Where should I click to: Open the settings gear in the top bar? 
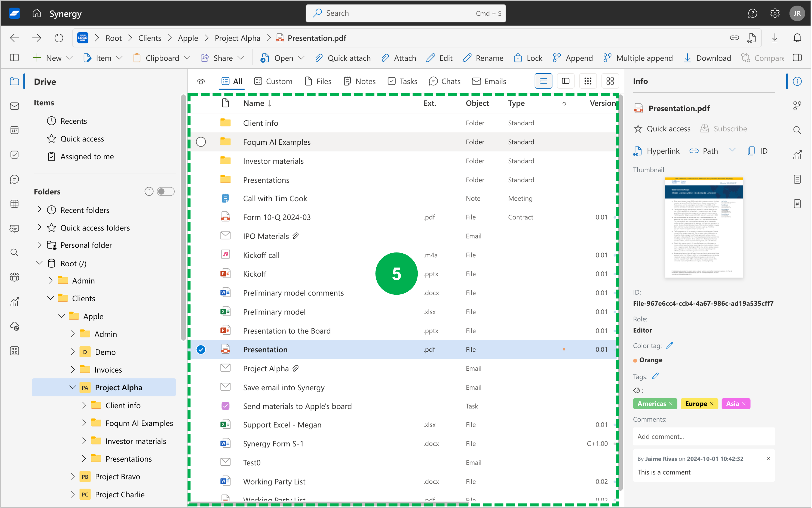(x=775, y=13)
